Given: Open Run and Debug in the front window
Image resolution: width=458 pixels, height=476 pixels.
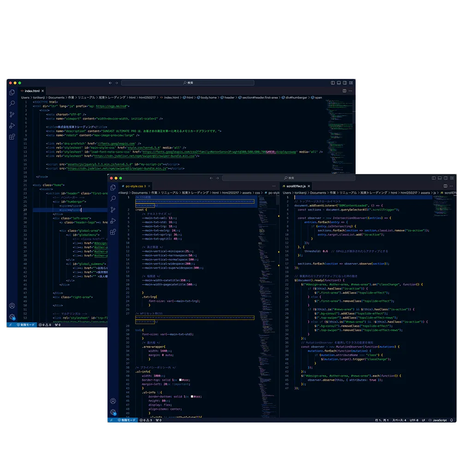Looking at the screenshot, I should 113,220.
